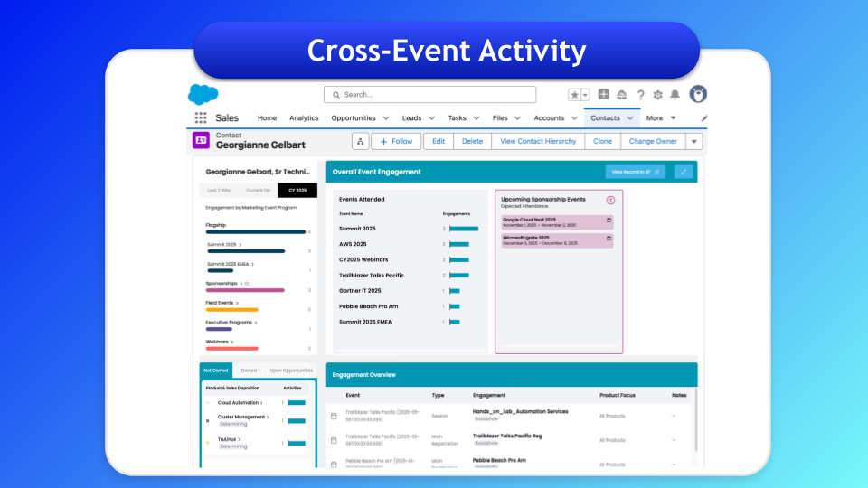868x488 pixels.
Task: Click the Change Owner button
Action: coord(653,141)
